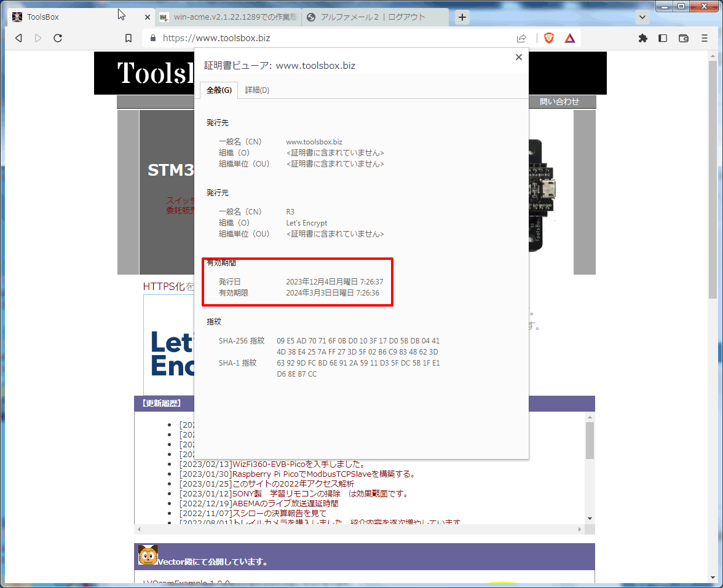The height and width of the screenshot is (588, 723).
Task: Open the ABEMAのライブ放送遅延時間 link
Action: click(x=285, y=504)
